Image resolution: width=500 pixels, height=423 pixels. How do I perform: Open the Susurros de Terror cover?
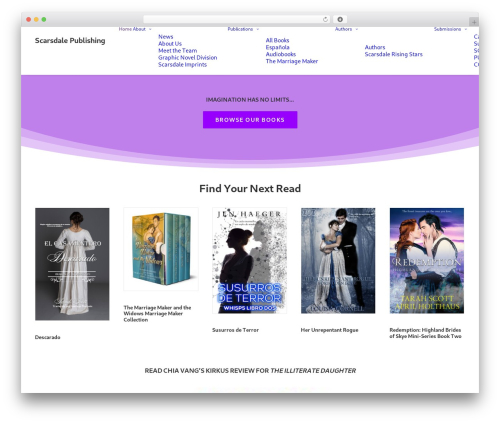(250, 261)
